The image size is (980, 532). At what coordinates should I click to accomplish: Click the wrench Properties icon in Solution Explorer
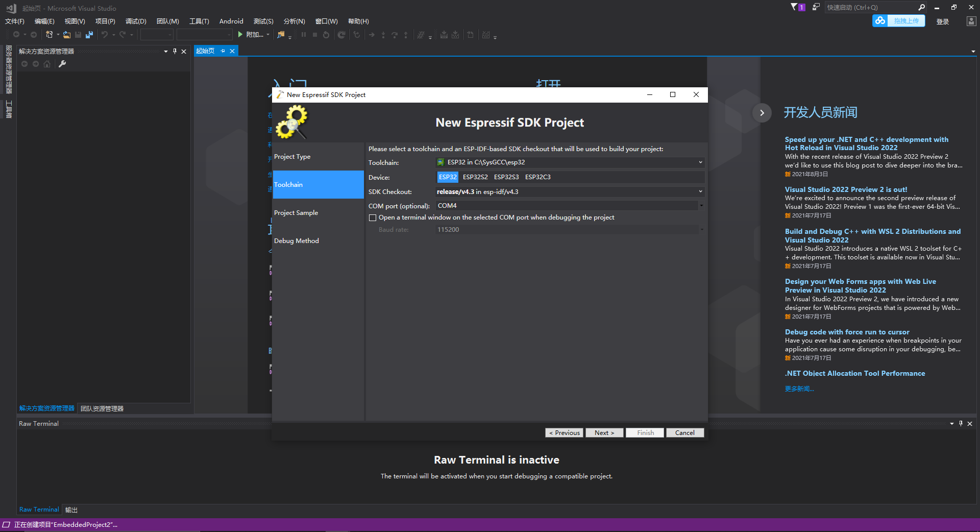pyautogui.click(x=62, y=64)
